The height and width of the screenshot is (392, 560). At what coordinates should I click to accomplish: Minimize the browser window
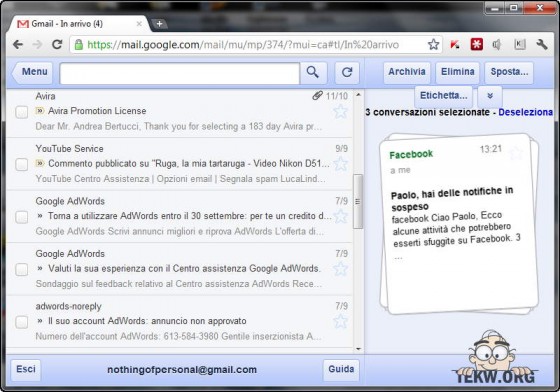click(x=495, y=8)
